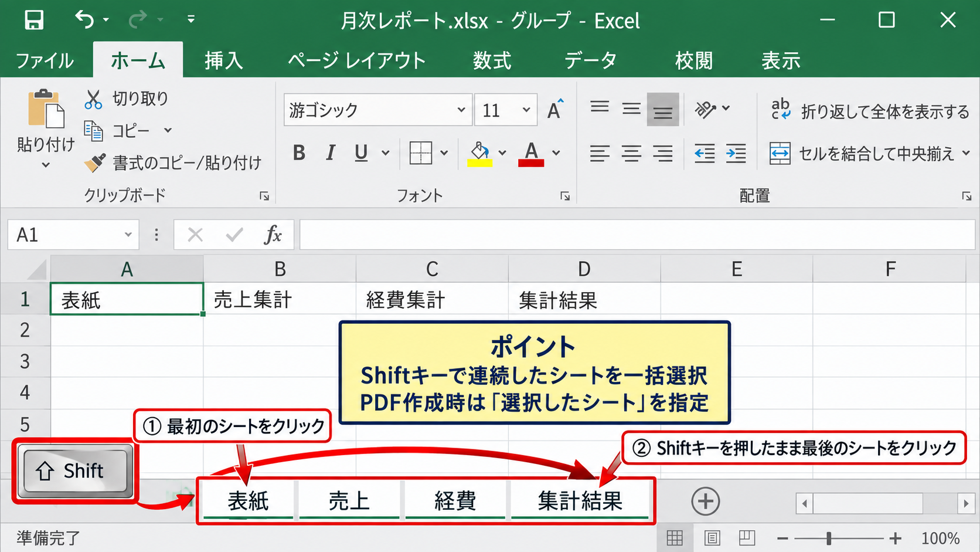Open the ファイル tab
Viewport: 980px width, 552px height.
pos(45,60)
